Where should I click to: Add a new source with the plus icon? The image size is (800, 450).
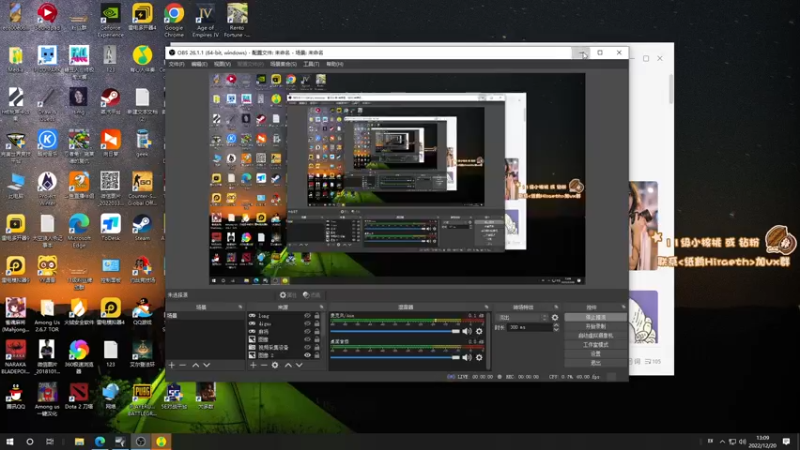(x=253, y=365)
